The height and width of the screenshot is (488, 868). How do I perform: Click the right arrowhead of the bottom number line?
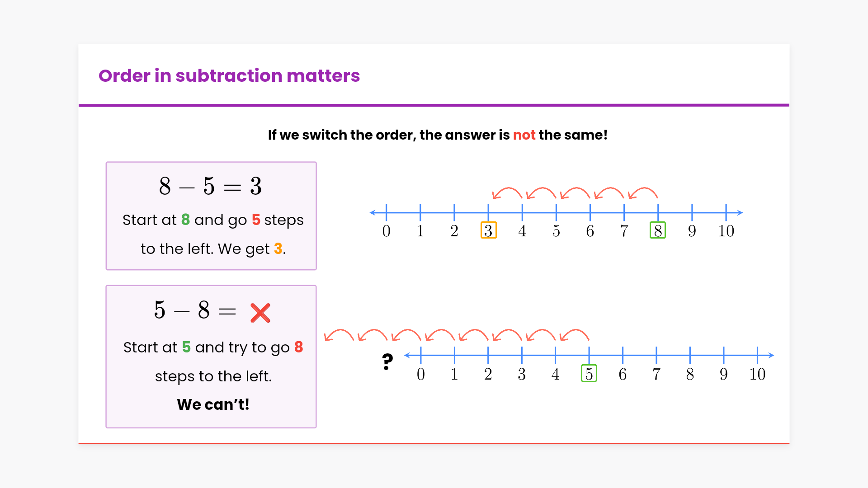pos(771,356)
